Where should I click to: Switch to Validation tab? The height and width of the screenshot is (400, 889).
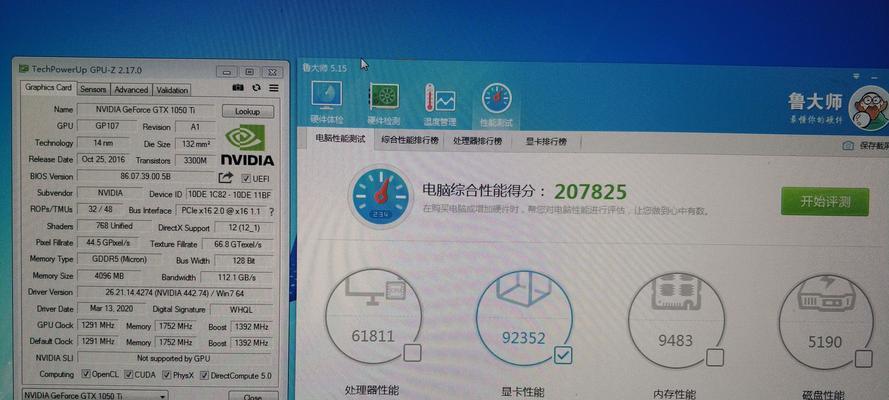(x=172, y=90)
